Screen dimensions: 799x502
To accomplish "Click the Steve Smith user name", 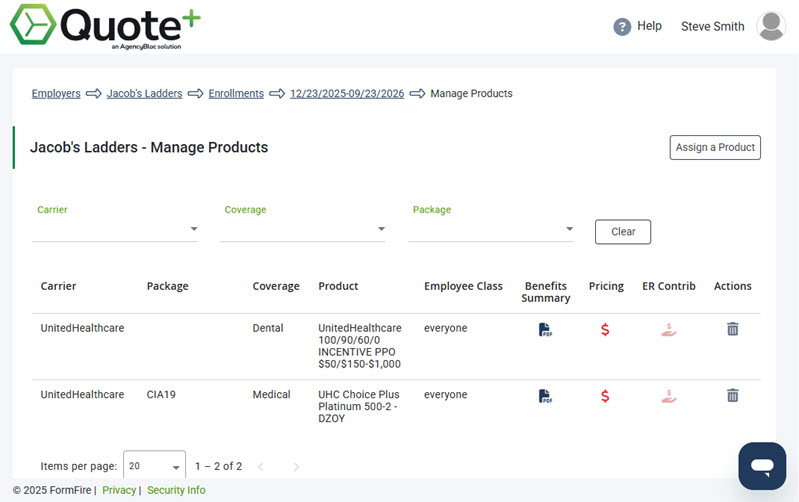I will tap(712, 27).
